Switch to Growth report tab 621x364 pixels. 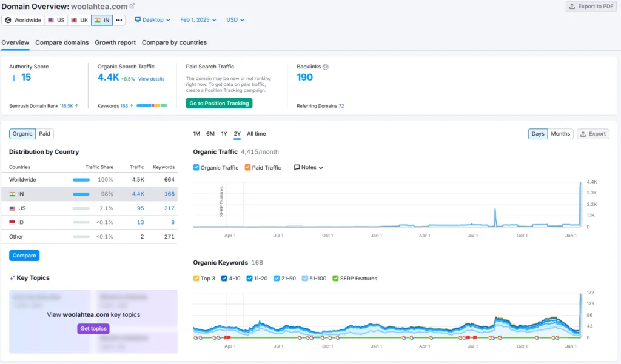click(115, 42)
